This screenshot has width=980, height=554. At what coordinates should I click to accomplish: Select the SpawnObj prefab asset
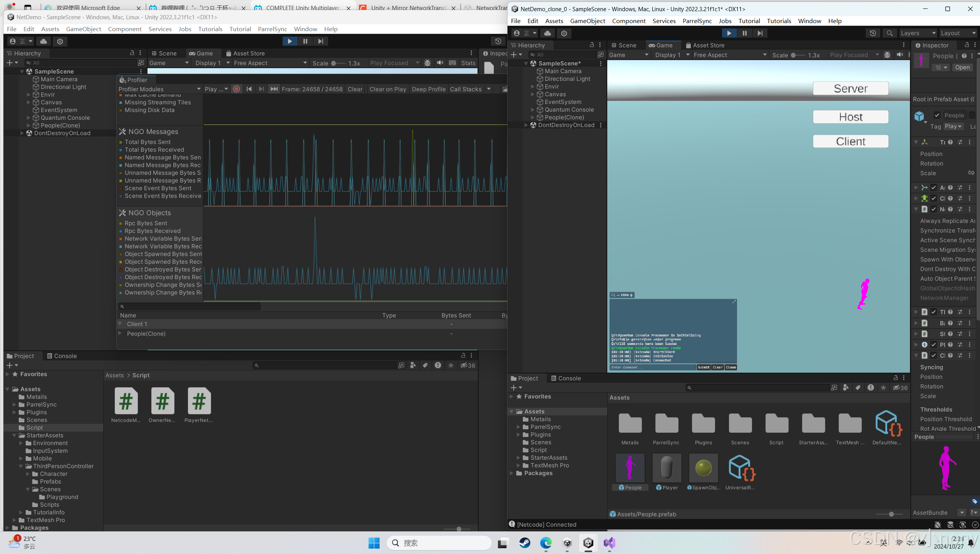704,472
